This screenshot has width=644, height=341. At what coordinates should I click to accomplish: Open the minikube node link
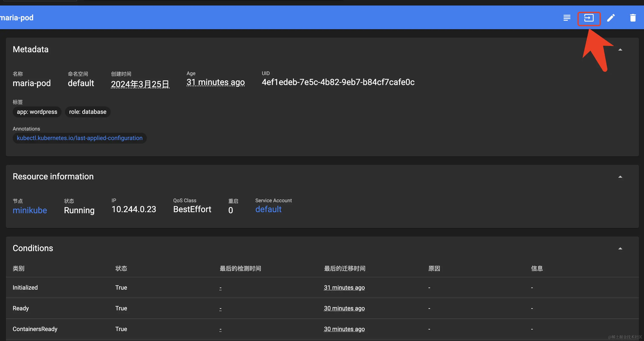coord(30,210)
